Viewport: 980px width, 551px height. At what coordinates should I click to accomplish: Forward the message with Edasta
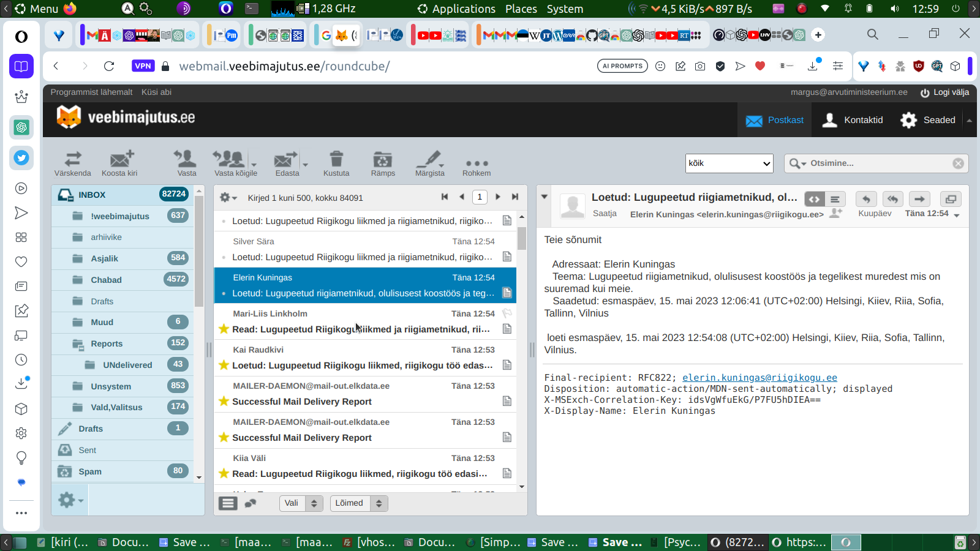[286, 163]
